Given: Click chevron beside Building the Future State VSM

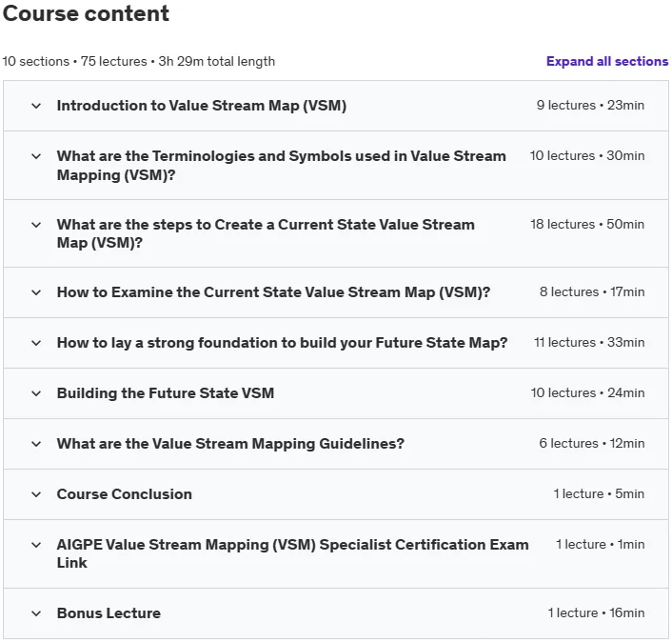Looking at the screenshot, I should point(36,393).
